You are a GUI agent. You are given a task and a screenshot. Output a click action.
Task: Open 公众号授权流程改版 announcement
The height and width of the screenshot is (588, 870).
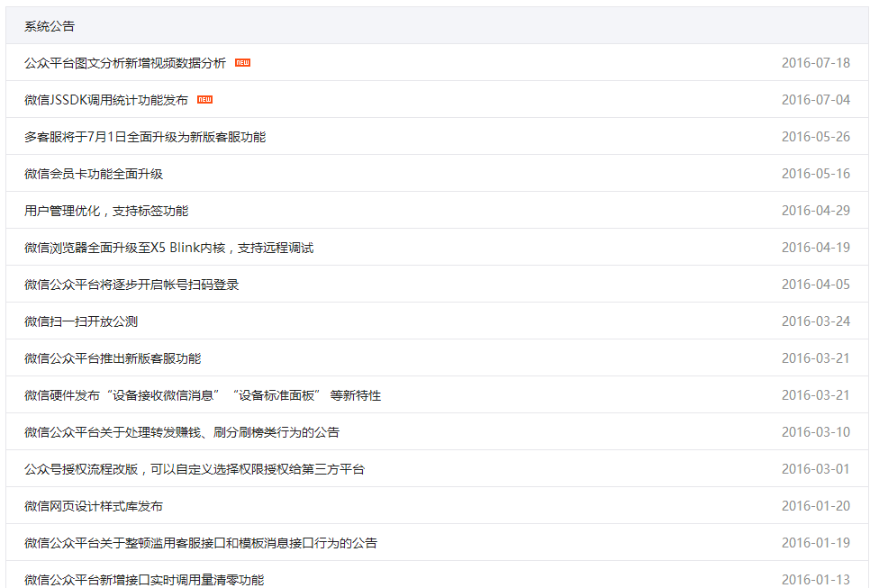click(x=195, y=469)
